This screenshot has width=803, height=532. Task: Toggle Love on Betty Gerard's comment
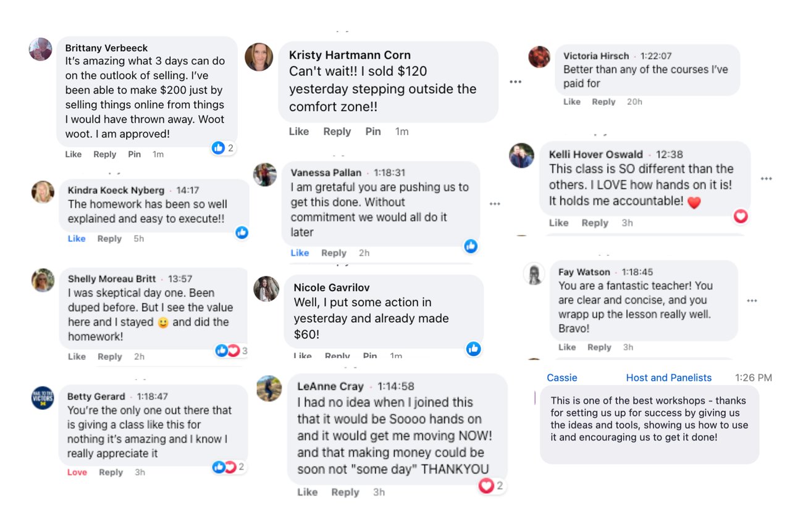[x=77, y=472]
